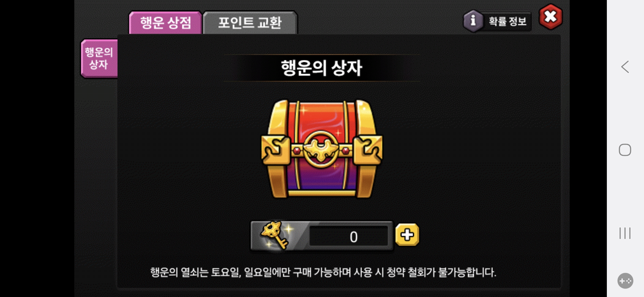The height and width of the screenshot is (297, 644).
Task: Click the key counter bar
Action: pos(321,236)
